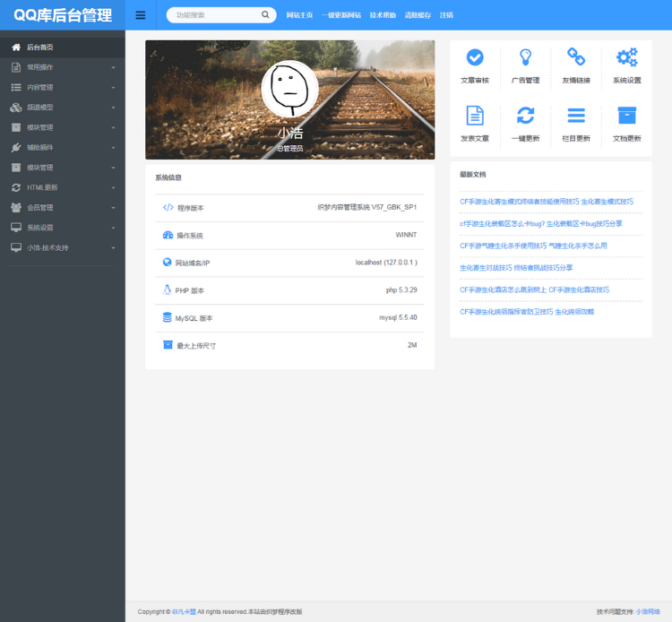Click the monitor icon in 小浩-技术支持 row
Image resolution: width=672 pixels, height=622 pixels.
[16, 247]
